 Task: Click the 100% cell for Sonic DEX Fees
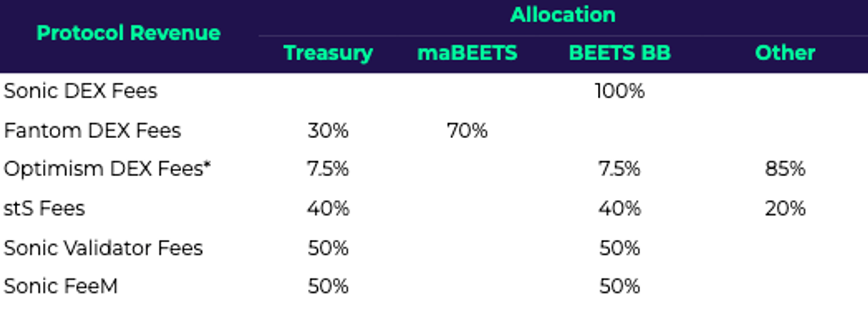(620, 91)
